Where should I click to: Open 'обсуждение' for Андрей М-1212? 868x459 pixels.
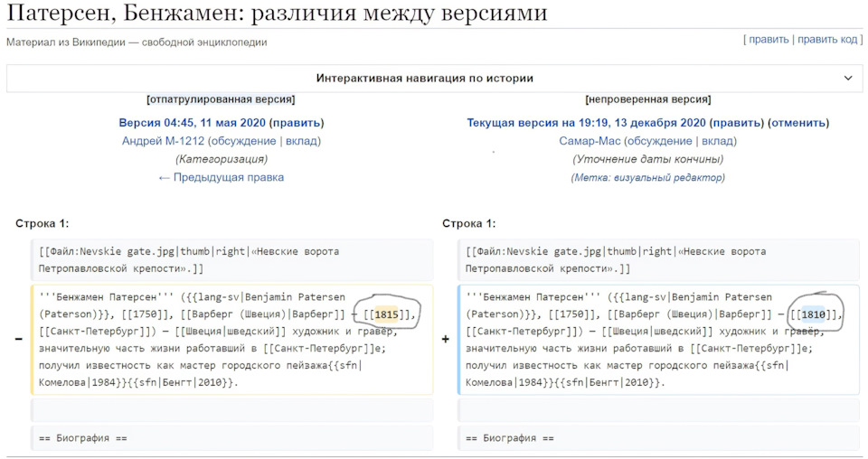click(x=243, y=141)
